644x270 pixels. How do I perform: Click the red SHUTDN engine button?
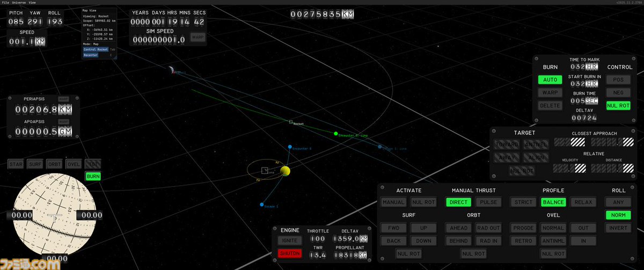click(x=290, y=253)
